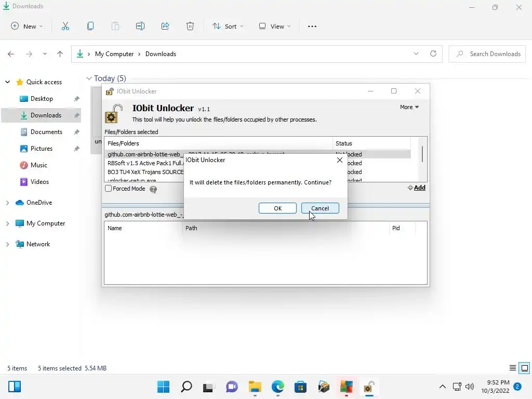Screen dimensions: 532x399
Task: Open recent locations dropdown arrow
Action: [x=45, y=54]
